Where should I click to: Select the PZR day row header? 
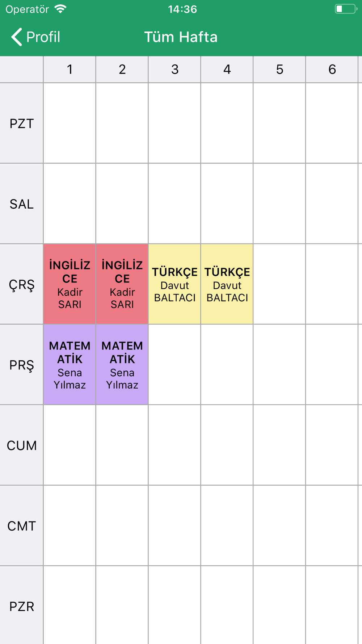[22, 606]
